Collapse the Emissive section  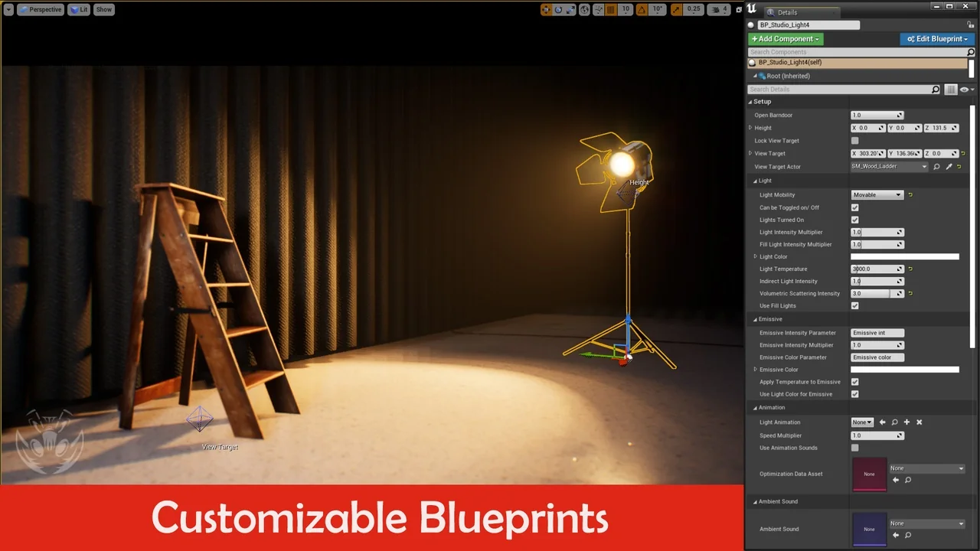tap(755, 319)
